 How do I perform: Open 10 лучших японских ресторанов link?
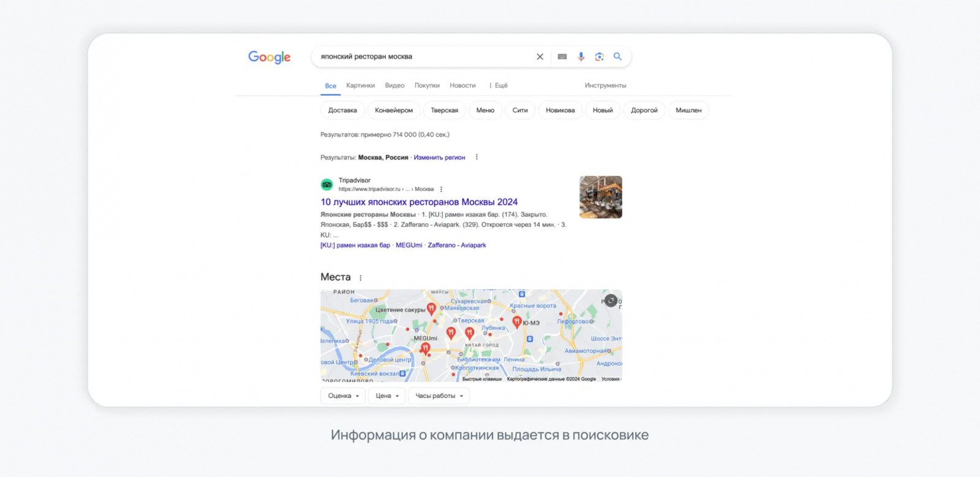[419, 202]
